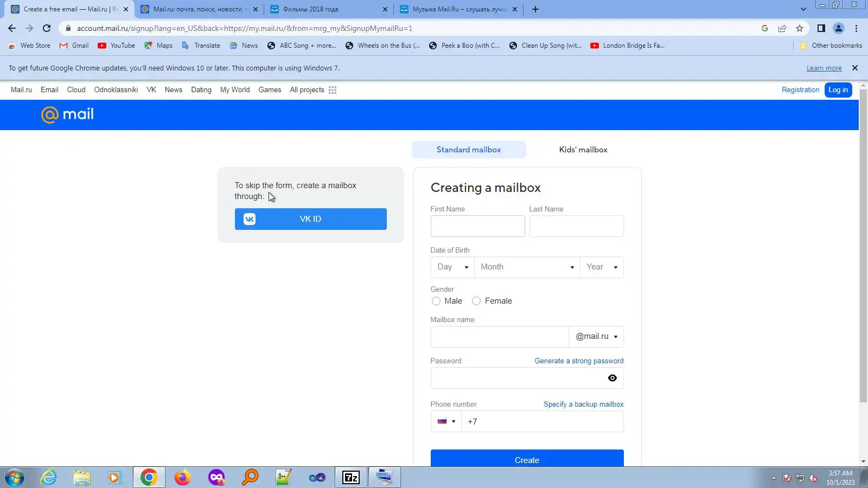
Task: Open the tab search chevron
Action: click(x=803, y=9)
